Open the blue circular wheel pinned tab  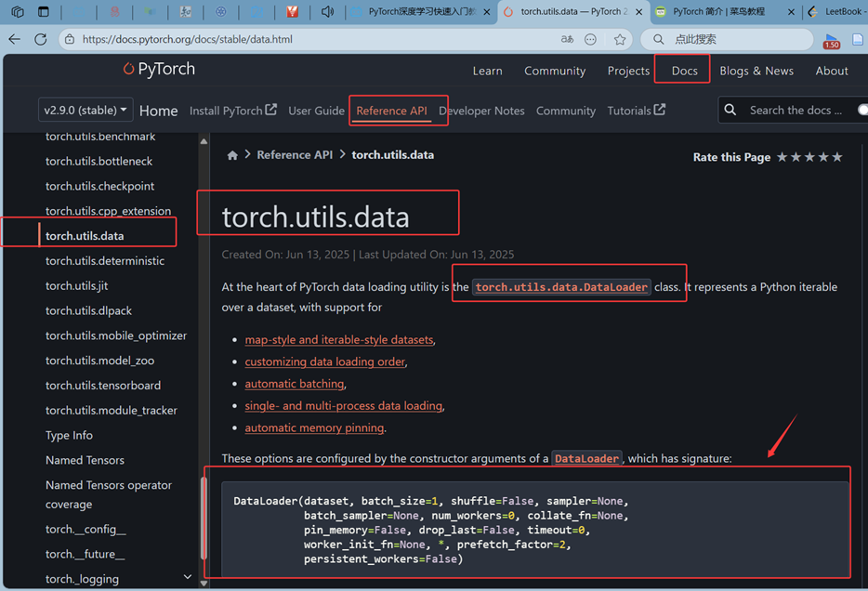pos(221,12)
